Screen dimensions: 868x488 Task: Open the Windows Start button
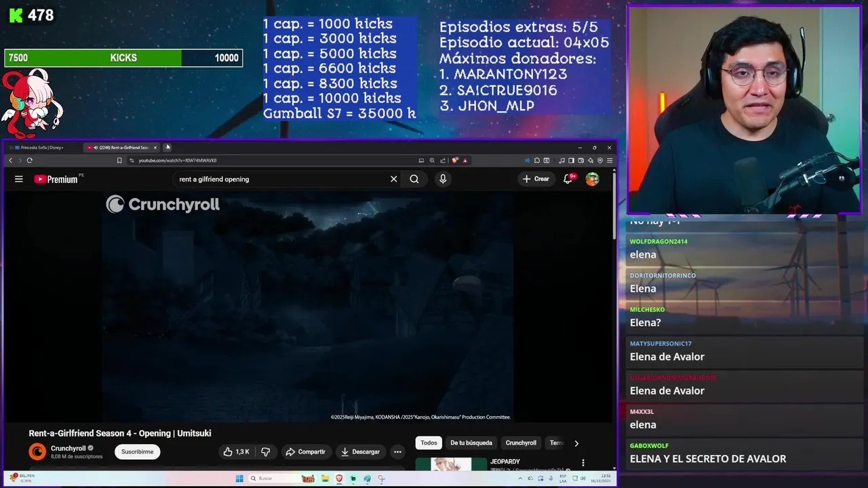point(239,478)
